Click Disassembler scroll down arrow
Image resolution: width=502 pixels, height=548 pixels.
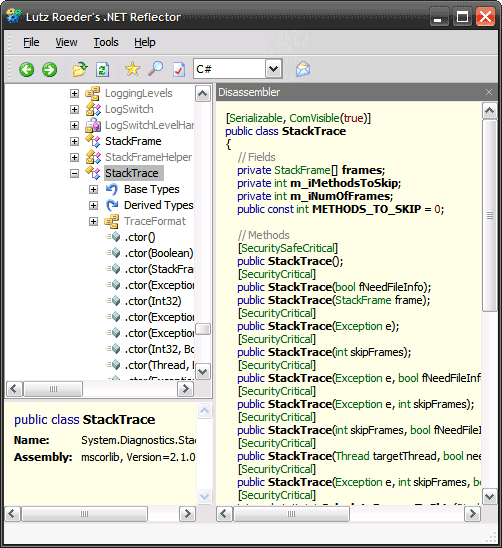[489, 496]
